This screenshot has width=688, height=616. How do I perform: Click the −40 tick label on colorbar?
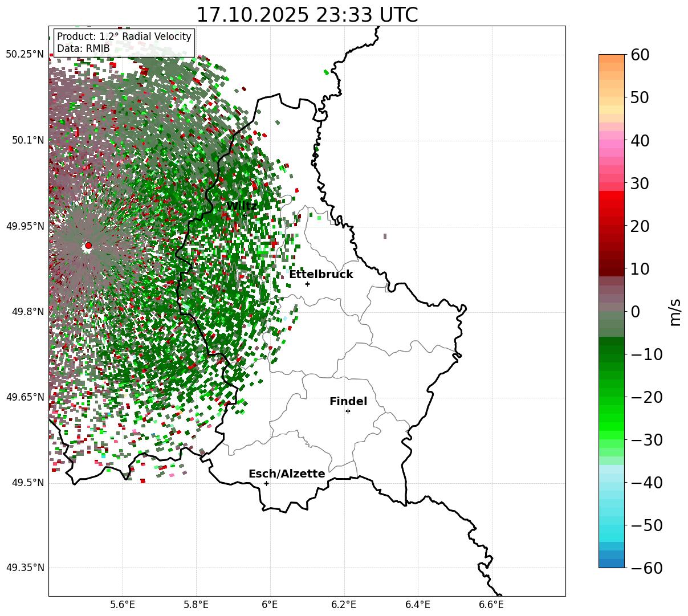tap(646, 483)
